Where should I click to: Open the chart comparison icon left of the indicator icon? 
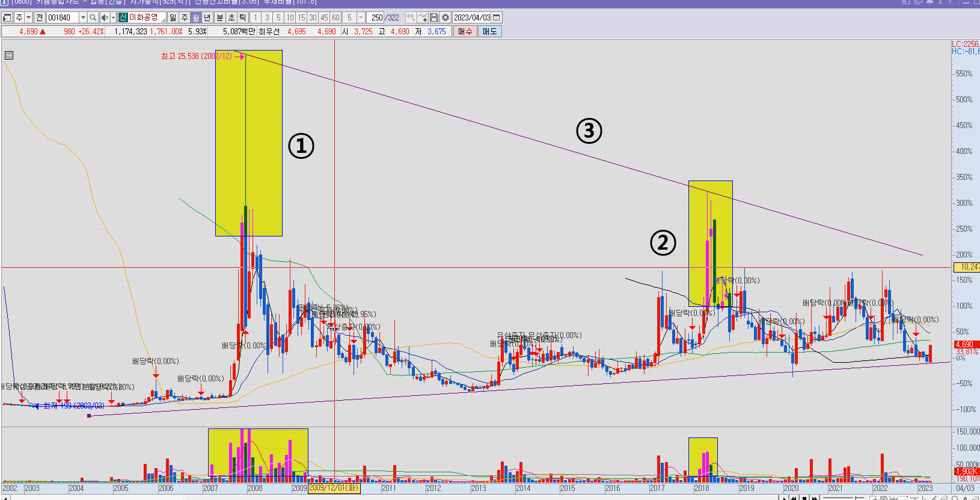(411, 17)
